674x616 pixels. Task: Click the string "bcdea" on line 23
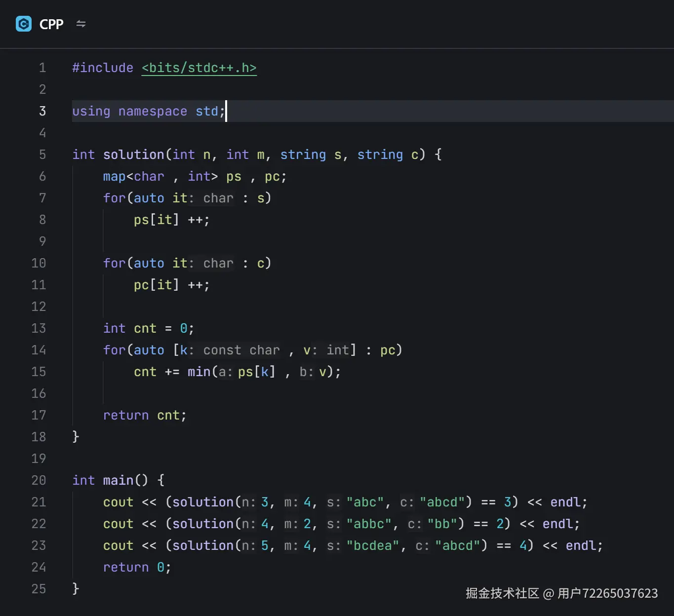tap(373, 545)
